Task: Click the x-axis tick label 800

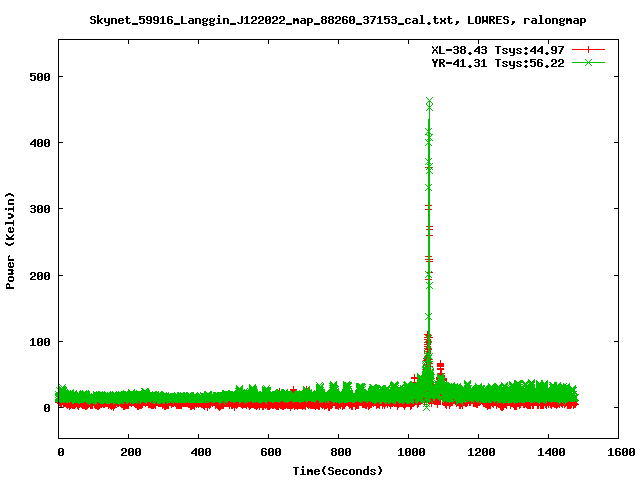Action: tap(341, 452)
